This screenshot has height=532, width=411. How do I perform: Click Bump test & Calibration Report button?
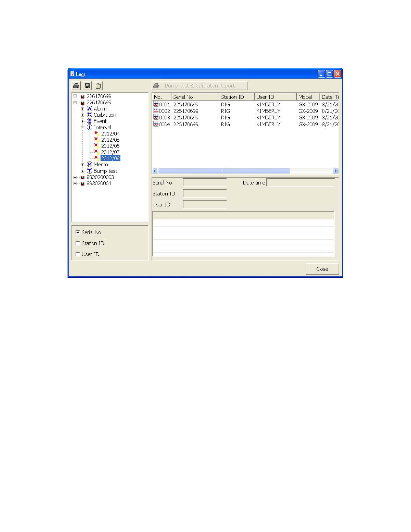coord(200,86)
